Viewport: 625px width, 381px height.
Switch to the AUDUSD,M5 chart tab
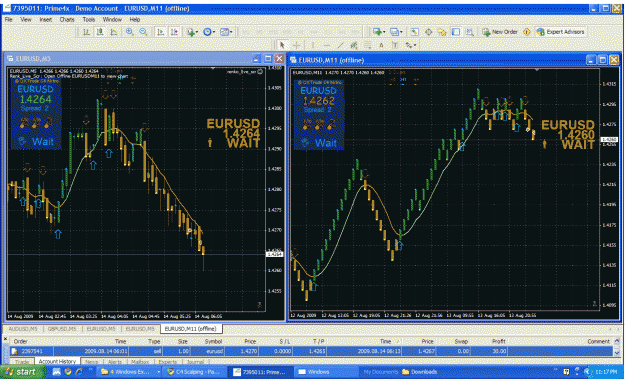(x=23, y=329)
